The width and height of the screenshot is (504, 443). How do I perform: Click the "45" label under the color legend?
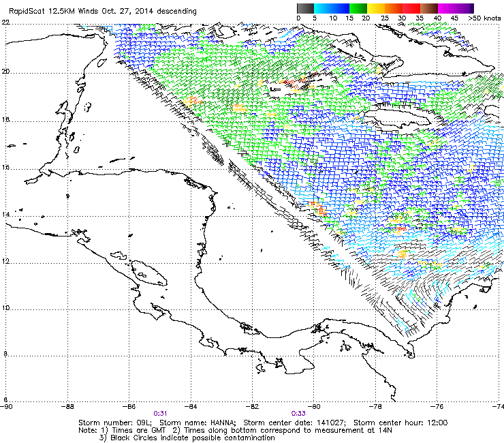tap(454, 18)
